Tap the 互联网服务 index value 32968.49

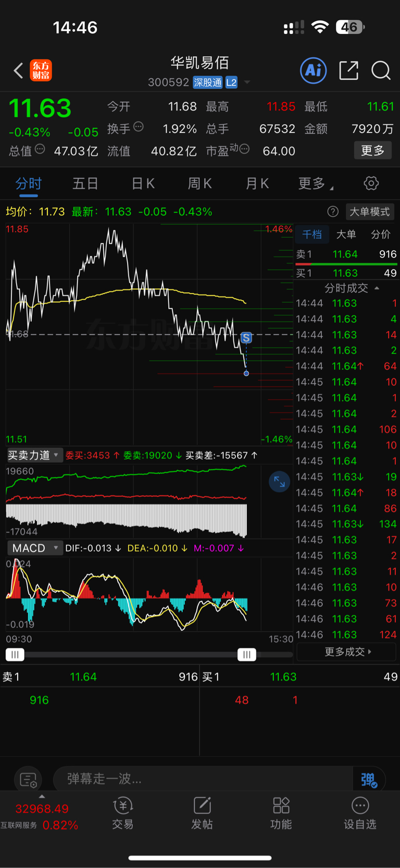point(42,809)
